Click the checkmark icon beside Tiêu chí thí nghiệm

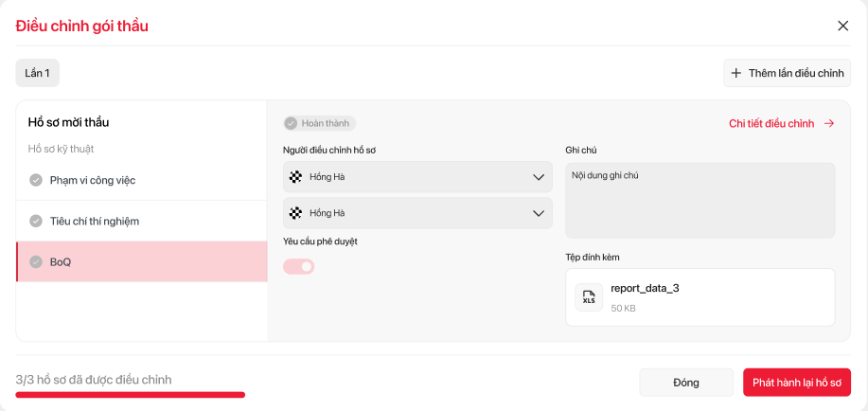coord(36,221)
